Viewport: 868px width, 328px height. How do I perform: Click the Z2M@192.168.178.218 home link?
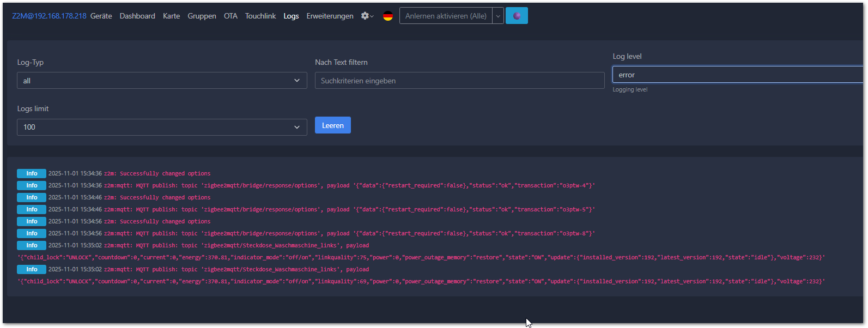tap(49, 16)
